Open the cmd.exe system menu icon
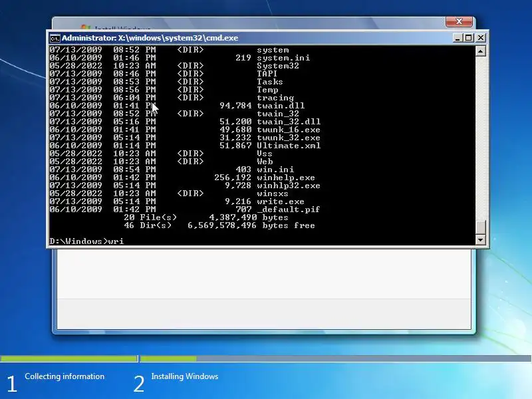The height and width of the screenshot is (399, 532). pyautogui.click(x=55, y=38)
